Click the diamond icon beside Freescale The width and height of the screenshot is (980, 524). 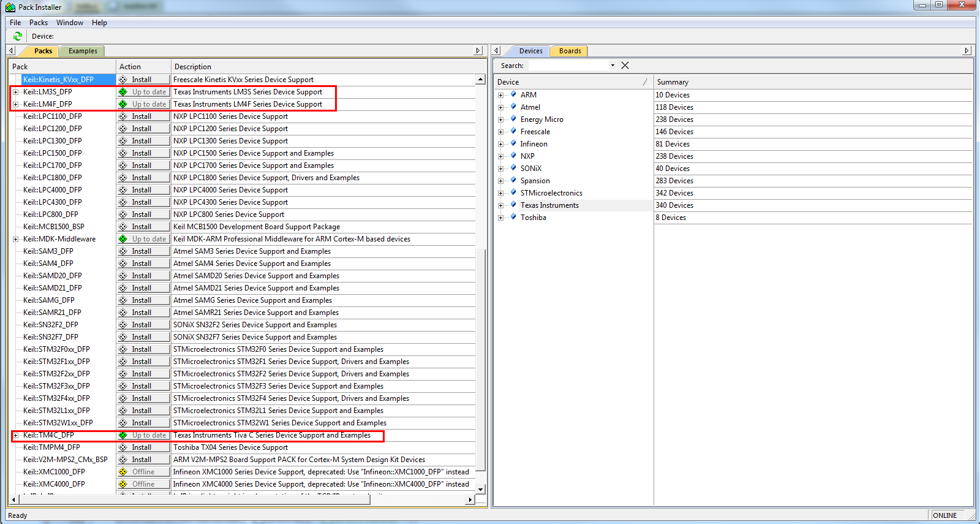pyautogui.click(x=513, y=131)
